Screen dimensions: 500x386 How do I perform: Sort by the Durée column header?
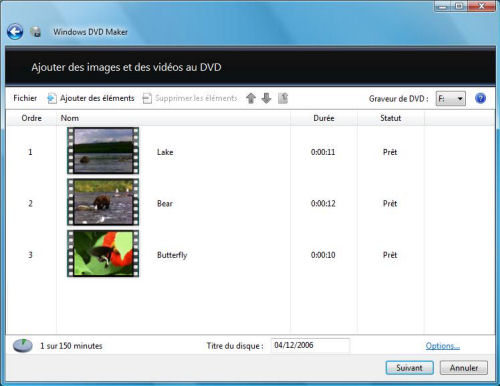[x=324, y=118]
